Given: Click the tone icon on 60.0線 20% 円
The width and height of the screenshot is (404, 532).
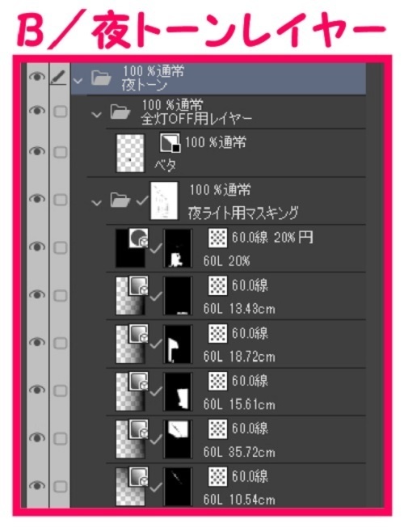Looking at the screenshot, I should click(217, 237).
